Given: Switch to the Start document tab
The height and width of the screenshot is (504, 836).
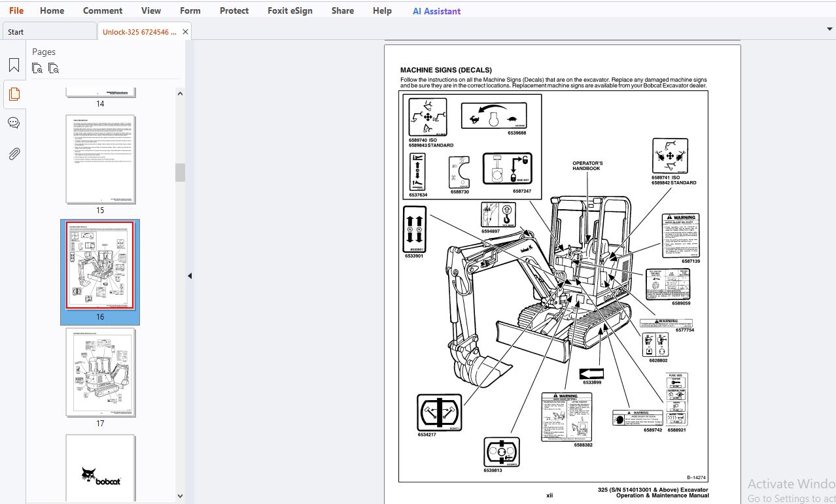Looking at the screenshot, I should click(x=49, y=31).
